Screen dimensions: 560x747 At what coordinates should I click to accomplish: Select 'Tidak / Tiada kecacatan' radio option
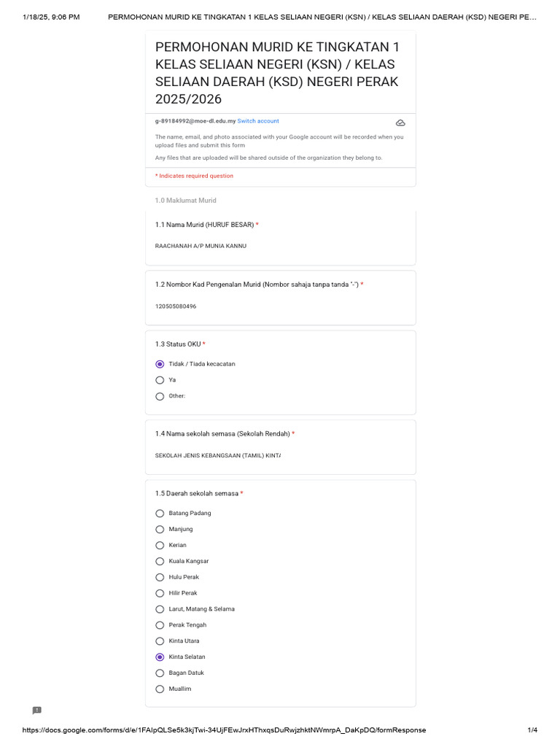160,364
